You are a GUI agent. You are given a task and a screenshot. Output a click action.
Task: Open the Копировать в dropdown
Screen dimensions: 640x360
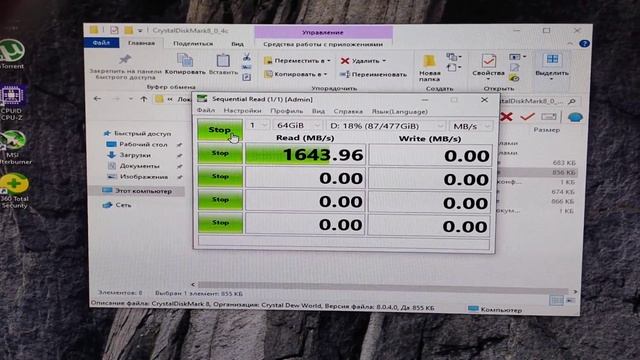tap(296, 74)
